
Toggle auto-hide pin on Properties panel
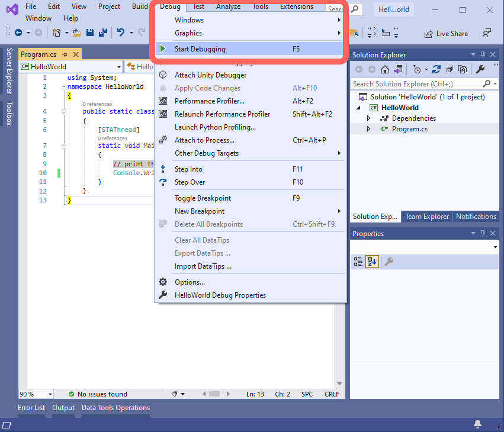[x=483, y=233]
